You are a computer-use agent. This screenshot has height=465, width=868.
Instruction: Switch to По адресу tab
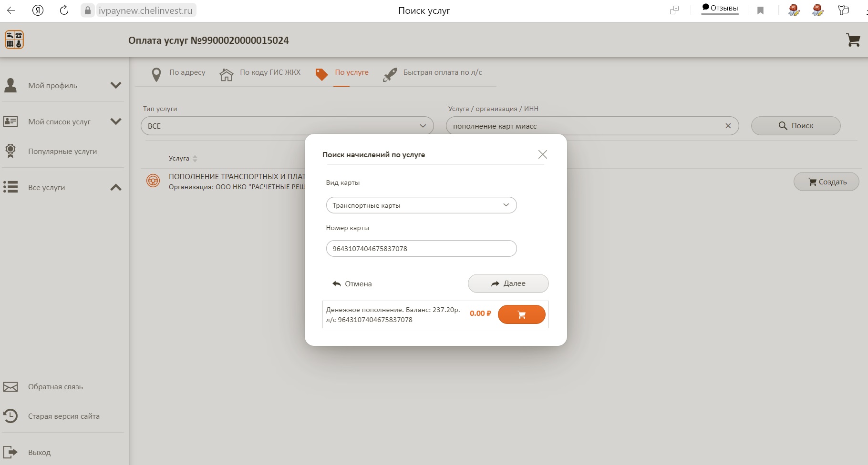click(x=187, y=72)
